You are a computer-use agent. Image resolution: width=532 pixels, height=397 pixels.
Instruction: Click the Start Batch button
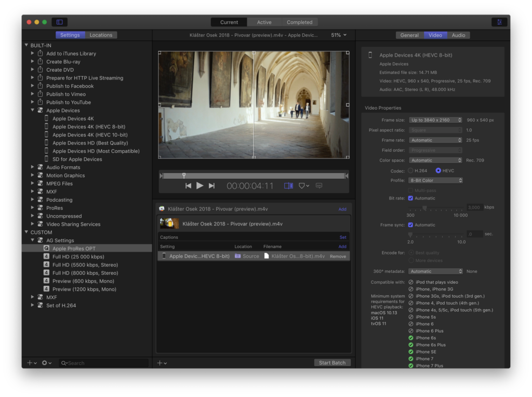coord(332,363)
